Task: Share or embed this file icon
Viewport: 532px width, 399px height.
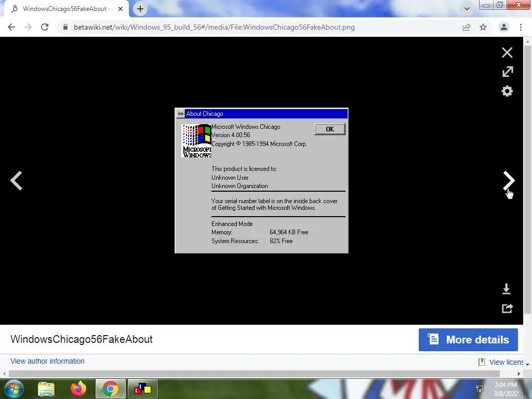Action: (x=507, y=308)
